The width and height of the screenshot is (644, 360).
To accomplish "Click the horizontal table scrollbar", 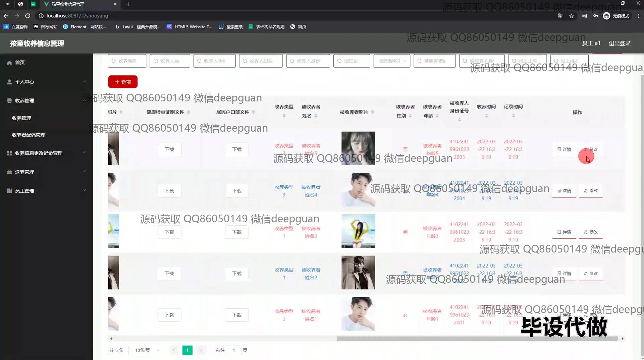I will click(x=477, y=339).
